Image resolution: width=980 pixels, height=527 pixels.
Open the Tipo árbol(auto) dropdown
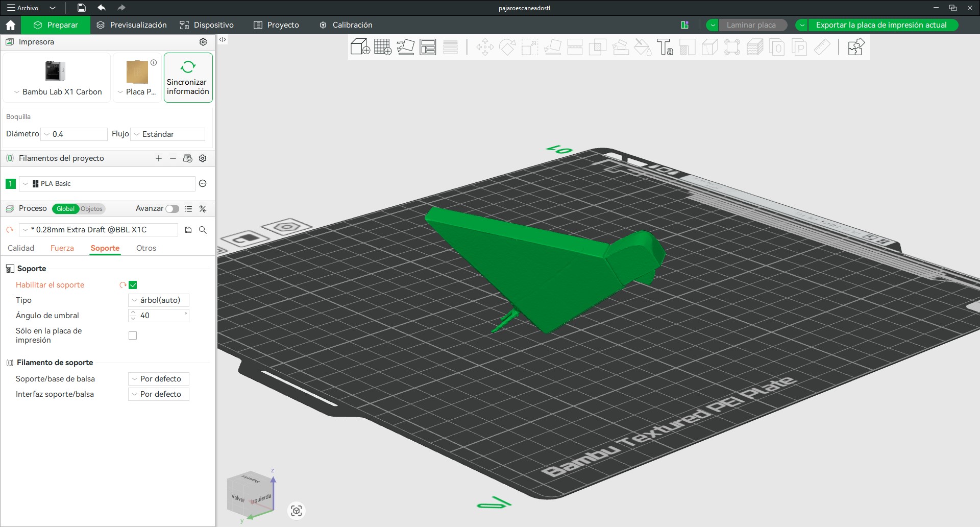coord(158,300)
